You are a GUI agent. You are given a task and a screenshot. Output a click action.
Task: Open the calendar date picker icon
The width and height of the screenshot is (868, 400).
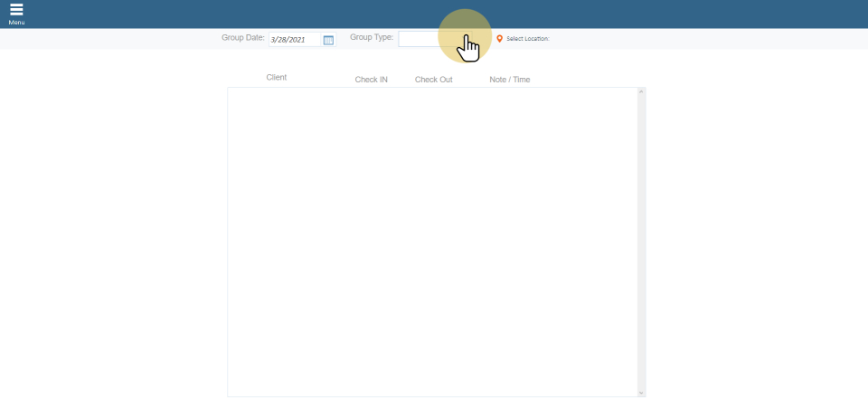(328, 40)
